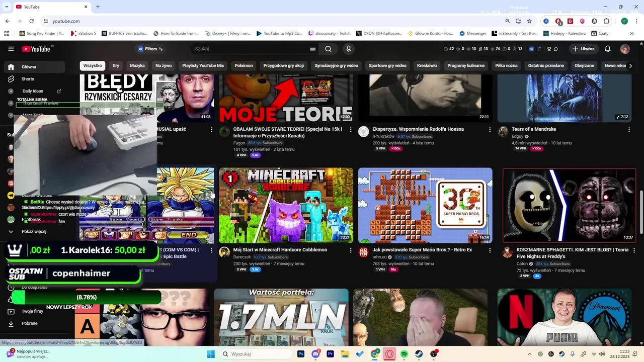The image size is (644, 362).
Task: Open the Utwórz create menu
Action: [584, 49]
